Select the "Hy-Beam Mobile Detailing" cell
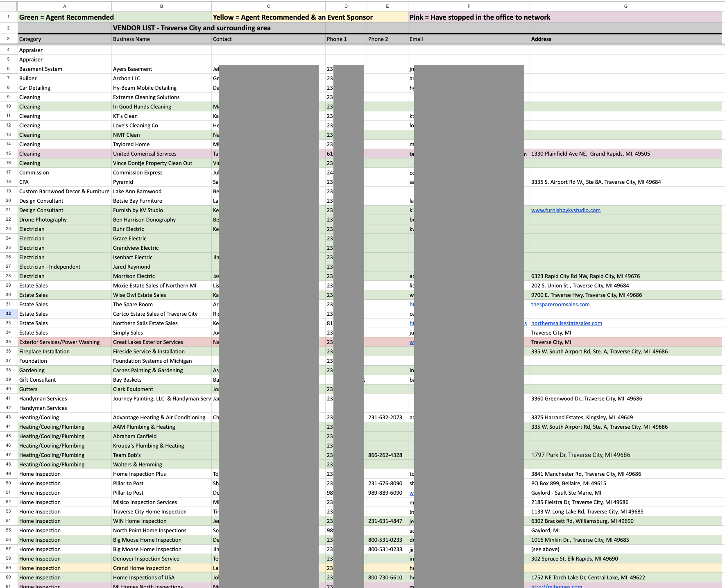This screenshot has width=725, height=588. coord(161,88)
